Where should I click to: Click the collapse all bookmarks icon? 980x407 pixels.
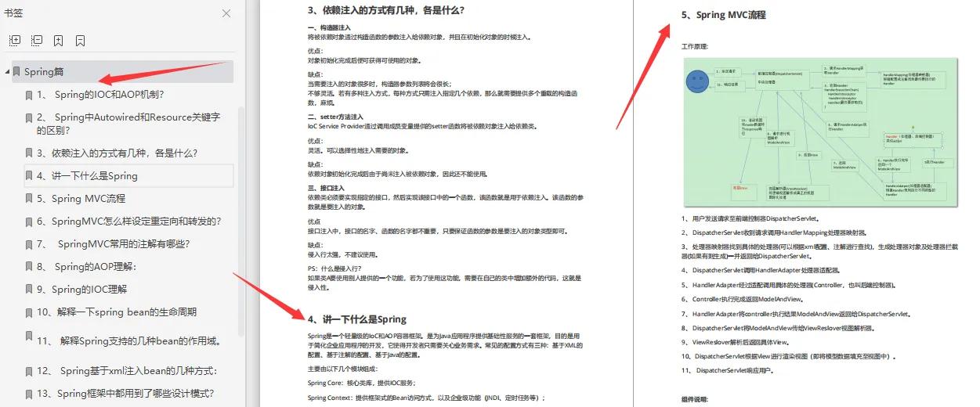point(37,40)
